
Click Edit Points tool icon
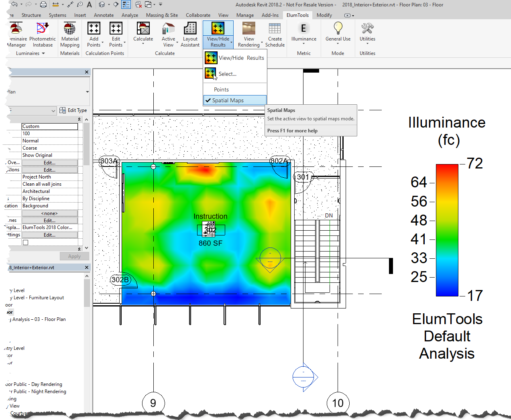click(x=116, y=28)
